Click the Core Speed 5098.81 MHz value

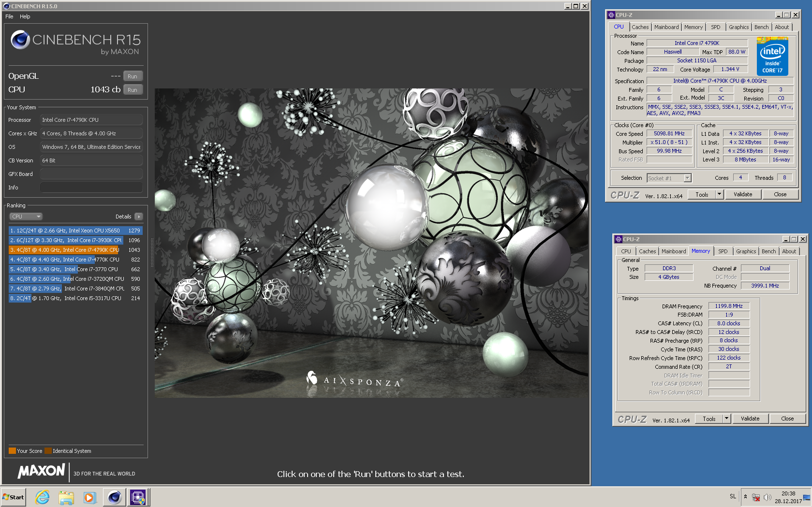669,134
